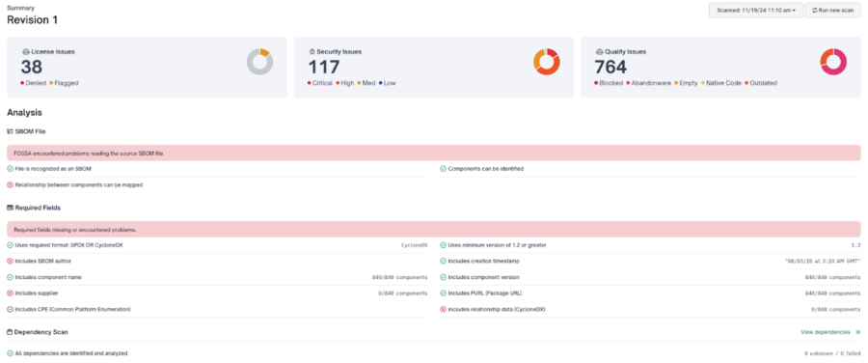868x363 pixels.
Task: Click red X beside Includes SBOM author
Action: pos(10,261)
